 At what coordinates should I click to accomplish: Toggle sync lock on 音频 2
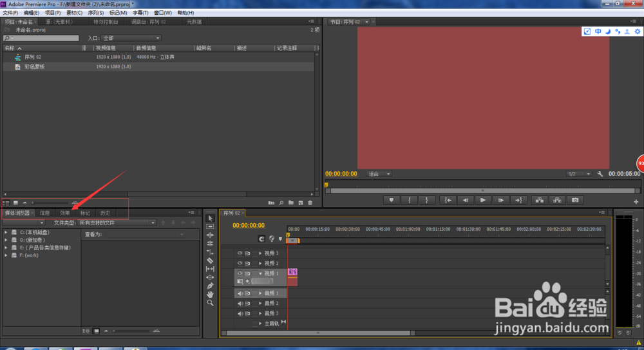(x=248, y=304)
